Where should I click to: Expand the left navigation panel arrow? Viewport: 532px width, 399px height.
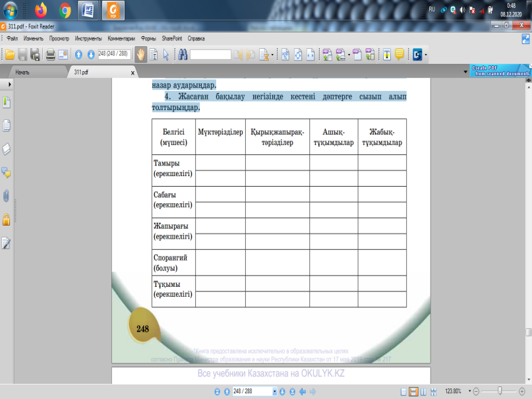pyautogui.click(x=9, y=84)
